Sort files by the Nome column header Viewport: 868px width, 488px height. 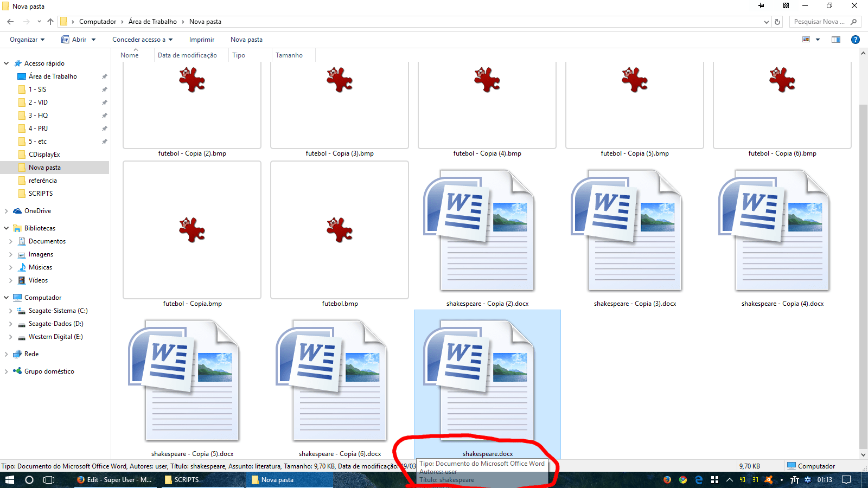129,55
